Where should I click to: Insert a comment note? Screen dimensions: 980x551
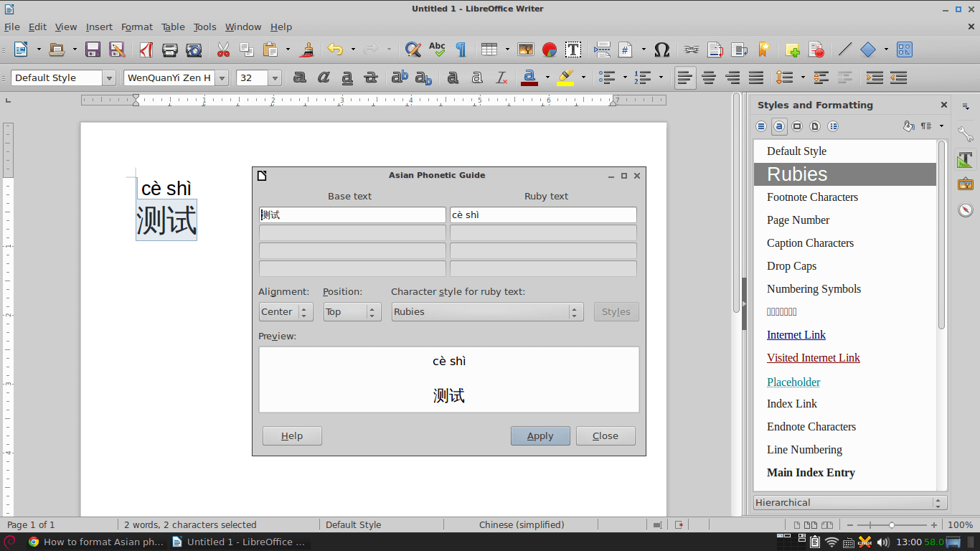click(x=793, y=50)
